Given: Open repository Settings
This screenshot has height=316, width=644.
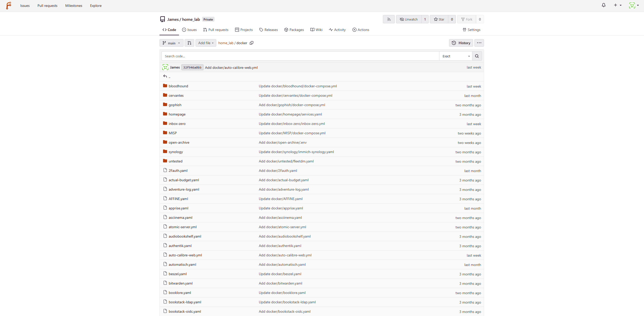Looking at the screenshot, I should click(x=472, y=30).
